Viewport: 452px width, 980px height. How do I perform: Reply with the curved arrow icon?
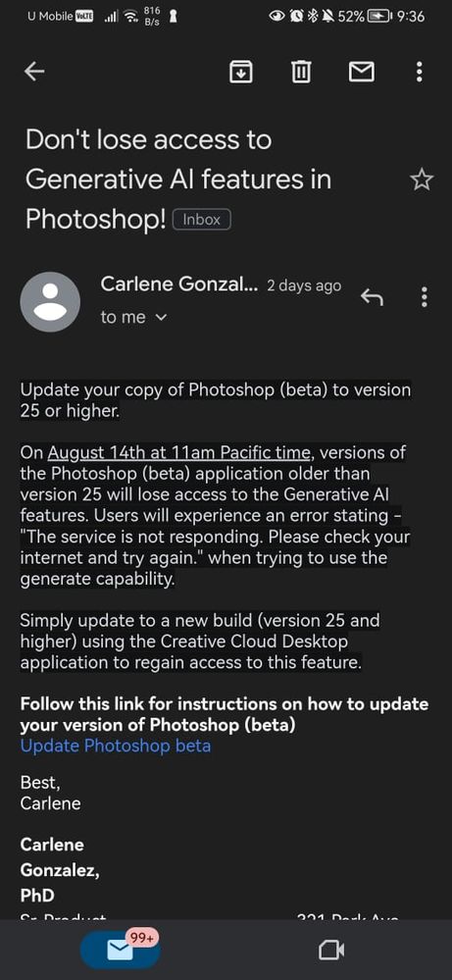point(372,298)
